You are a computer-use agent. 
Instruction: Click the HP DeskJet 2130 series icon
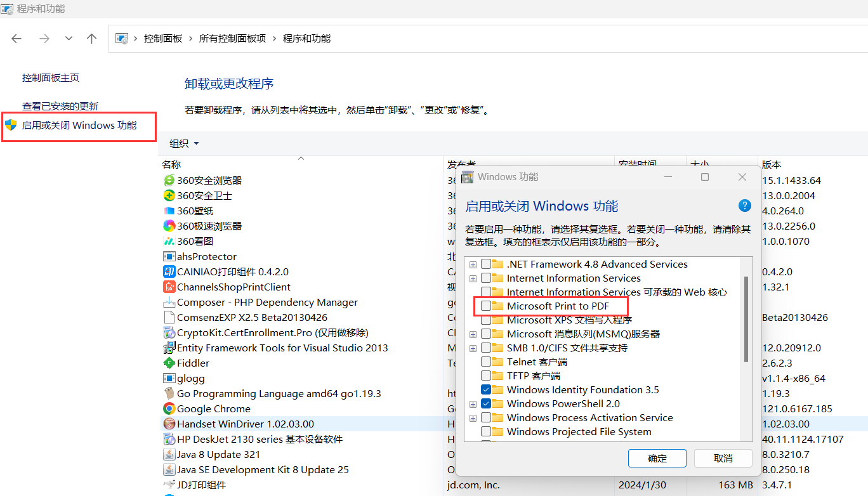(169, 440)
